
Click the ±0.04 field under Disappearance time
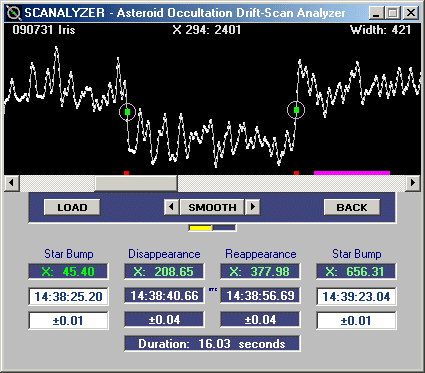[164, 320]
